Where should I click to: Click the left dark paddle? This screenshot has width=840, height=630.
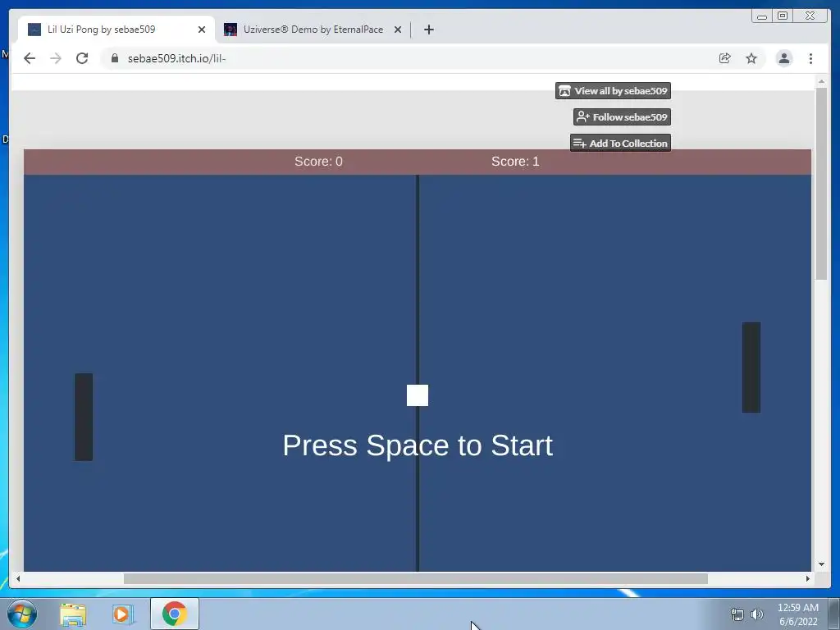point(84,417)
